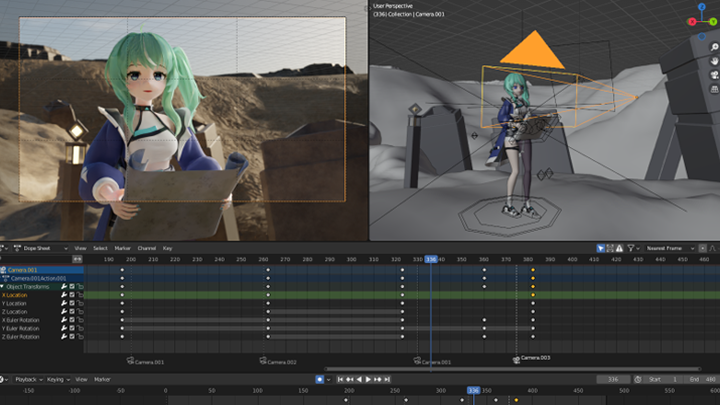Open timeline View menu

click(81, 379)
